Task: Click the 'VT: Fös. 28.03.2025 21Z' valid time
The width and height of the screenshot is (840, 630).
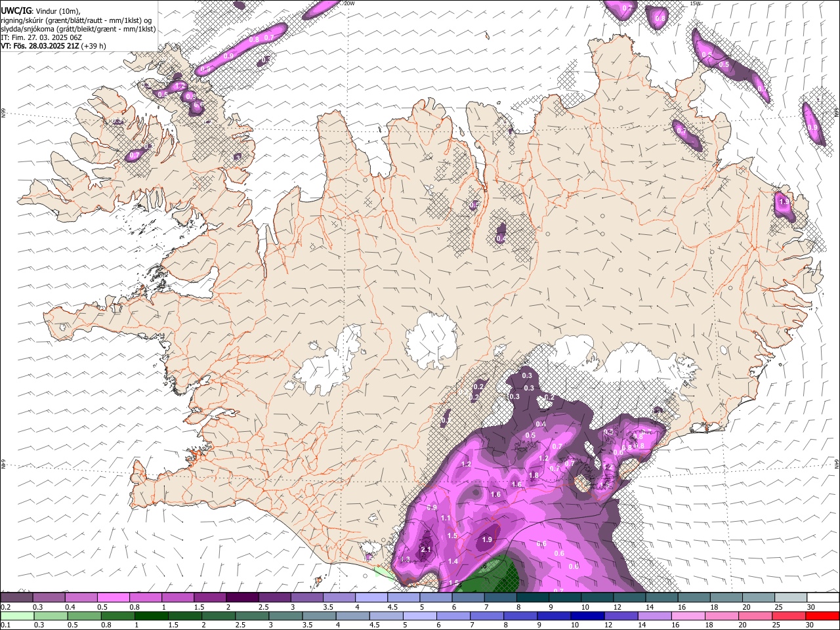Action: click(39, 46)
